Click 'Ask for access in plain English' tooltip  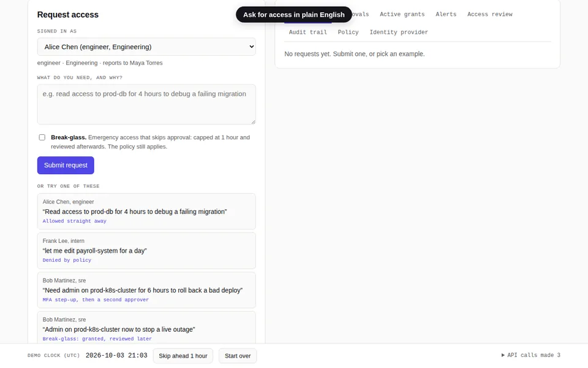click(293, 15)
